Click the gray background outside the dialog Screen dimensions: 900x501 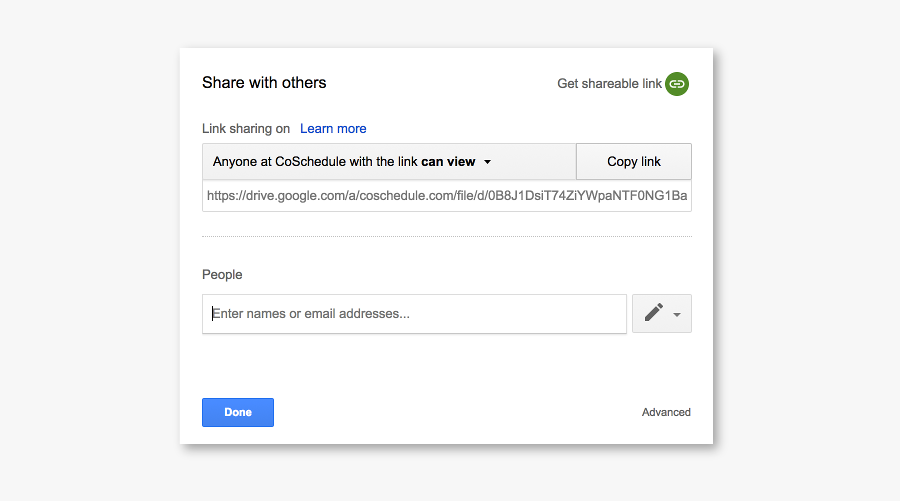coord(90,250)
